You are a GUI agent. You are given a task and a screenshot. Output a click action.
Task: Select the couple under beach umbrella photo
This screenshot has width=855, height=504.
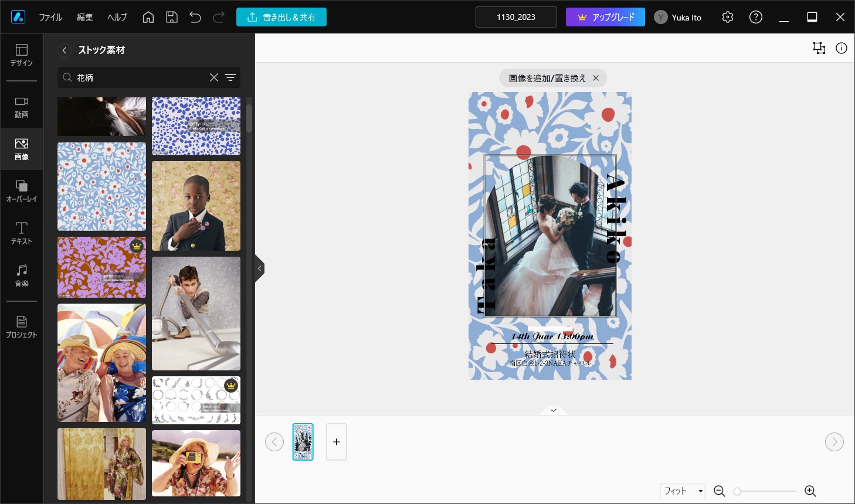coord(102,363)
